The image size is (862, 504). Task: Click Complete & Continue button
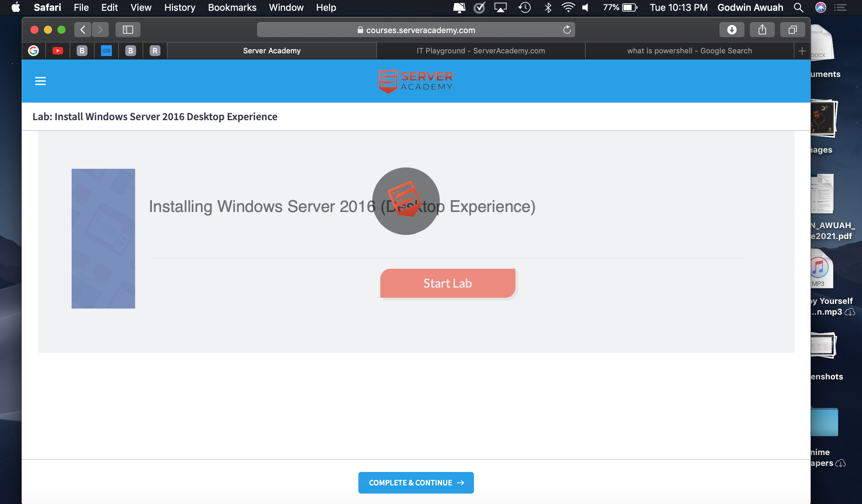pos(415,482)
